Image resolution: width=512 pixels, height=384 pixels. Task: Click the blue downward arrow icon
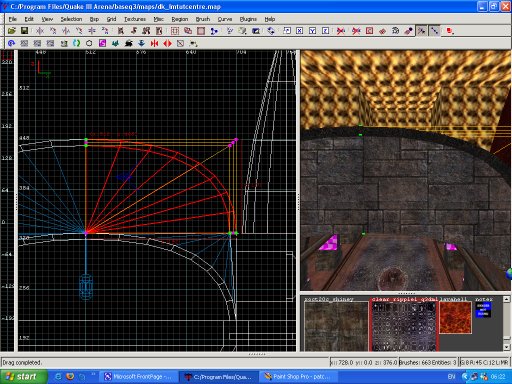[141, 43]
